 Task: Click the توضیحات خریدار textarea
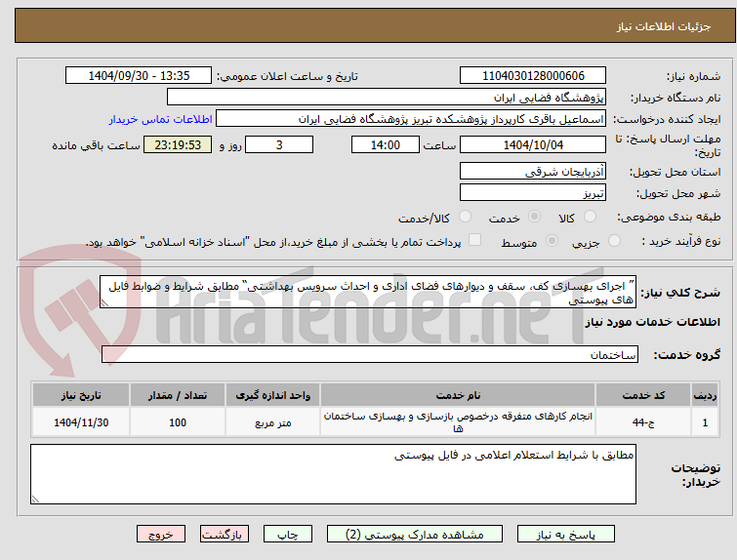(x=333, y=474)
